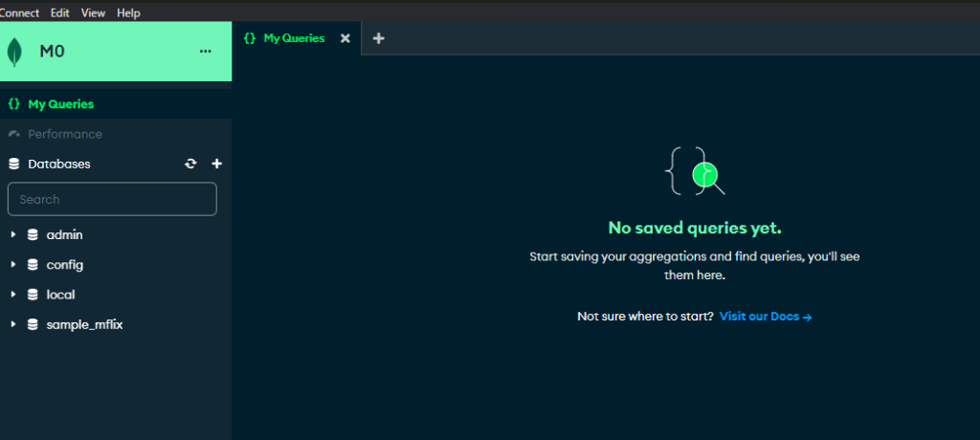
Task: Expand the local database
Action: click(x=13, y=295)
